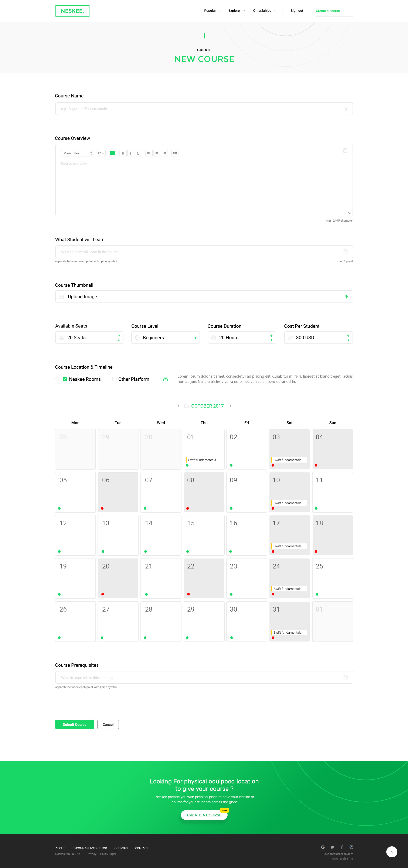Click the upload arrow in Course Thumbnail
Viewport: 408px width, 868px height.
pyautogui.click(x=346, y=297)
